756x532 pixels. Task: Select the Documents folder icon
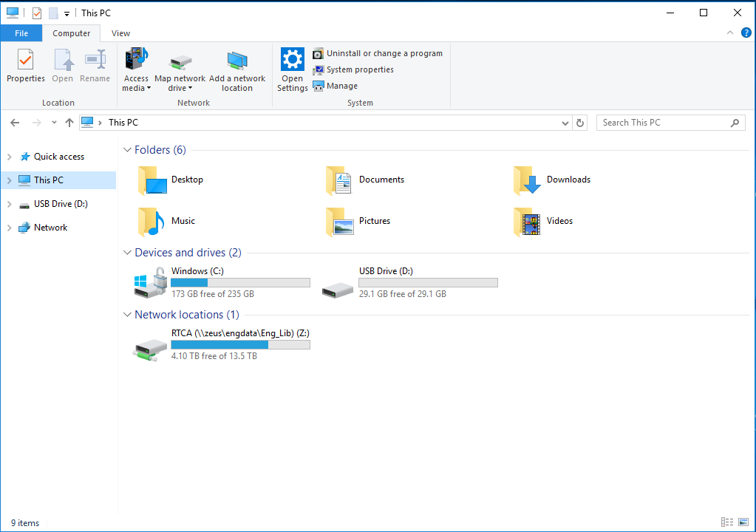click(339, 180)
